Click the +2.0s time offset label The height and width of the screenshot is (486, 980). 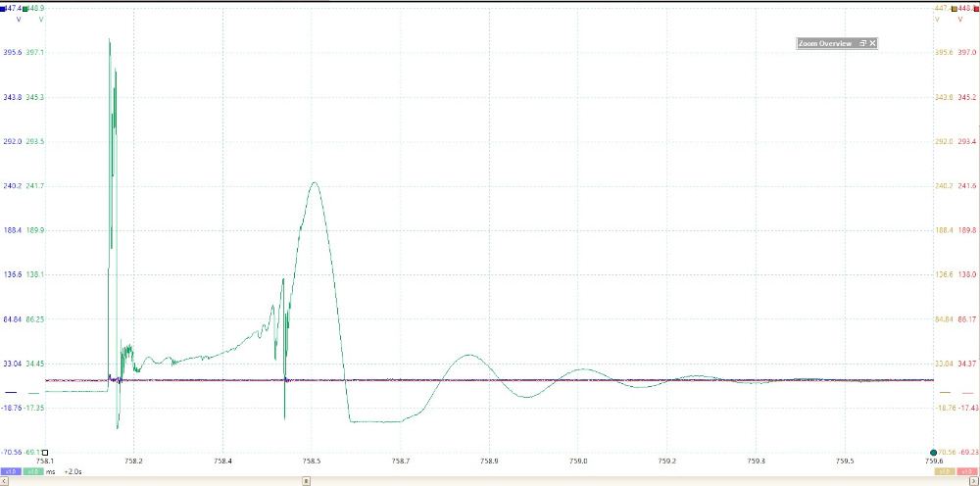pyautogui.click(x=73, y=471)
